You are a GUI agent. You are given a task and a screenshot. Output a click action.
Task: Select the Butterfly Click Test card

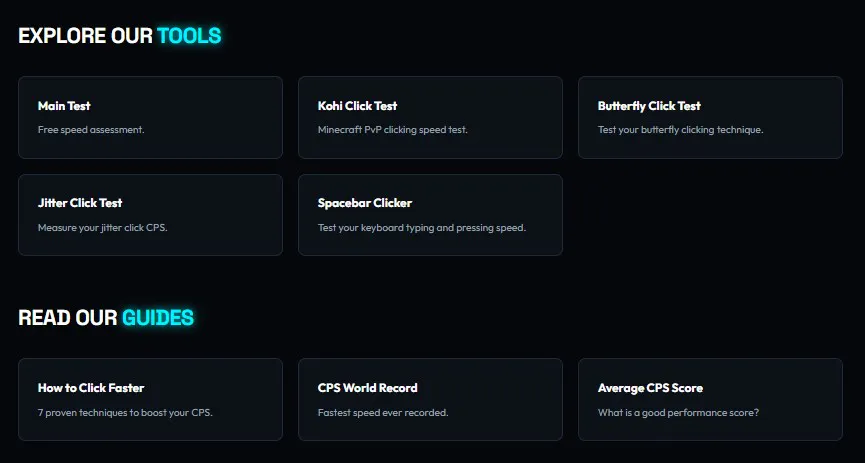[x=710, y=118]
